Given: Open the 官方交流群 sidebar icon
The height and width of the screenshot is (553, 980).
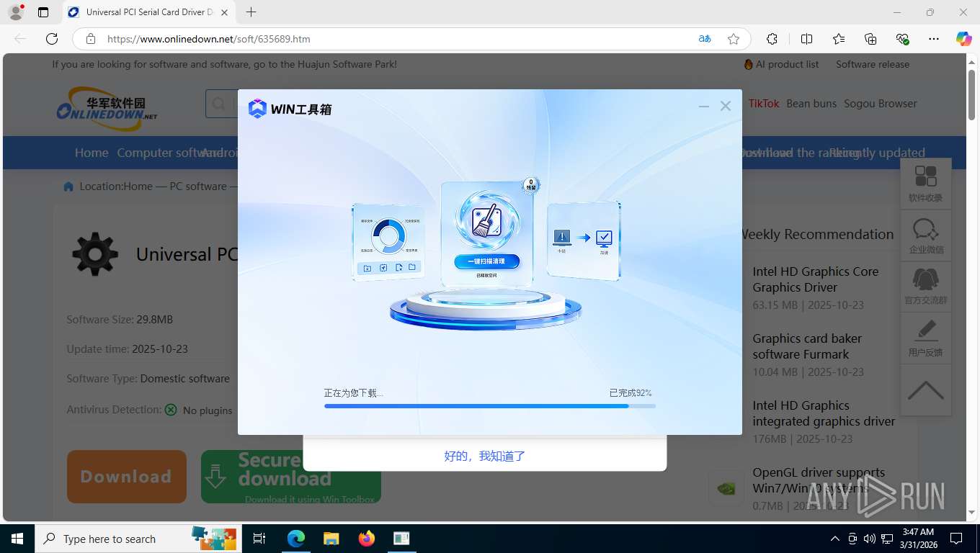Looking at the screenshot, I should click(x=926, y=287).
